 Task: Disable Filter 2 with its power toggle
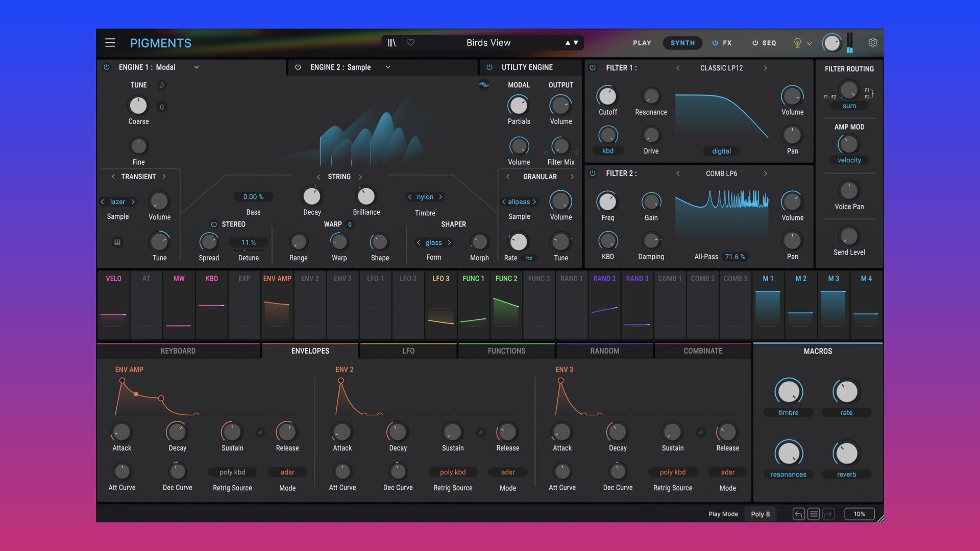(592, 173)
